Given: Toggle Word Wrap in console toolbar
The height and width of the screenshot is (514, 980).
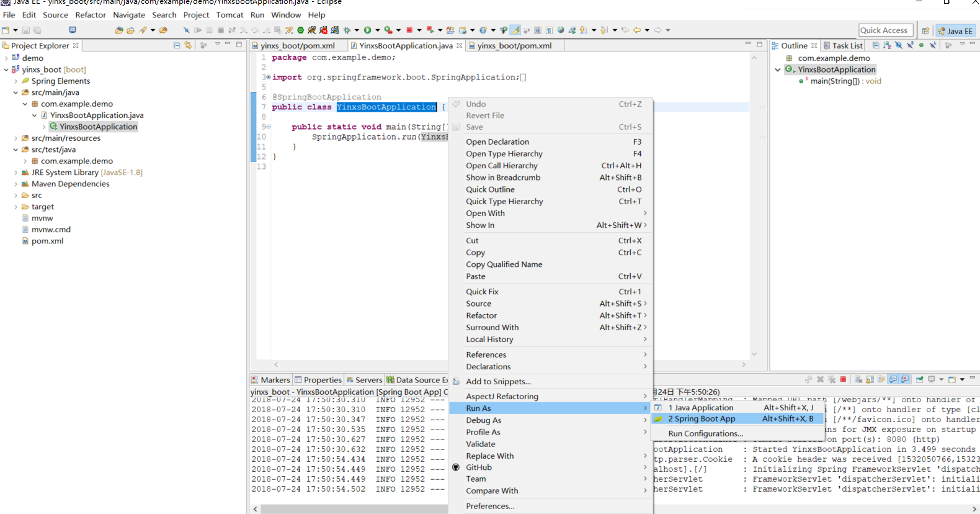Looking at the screenshot, I should (x=881, y=379).
